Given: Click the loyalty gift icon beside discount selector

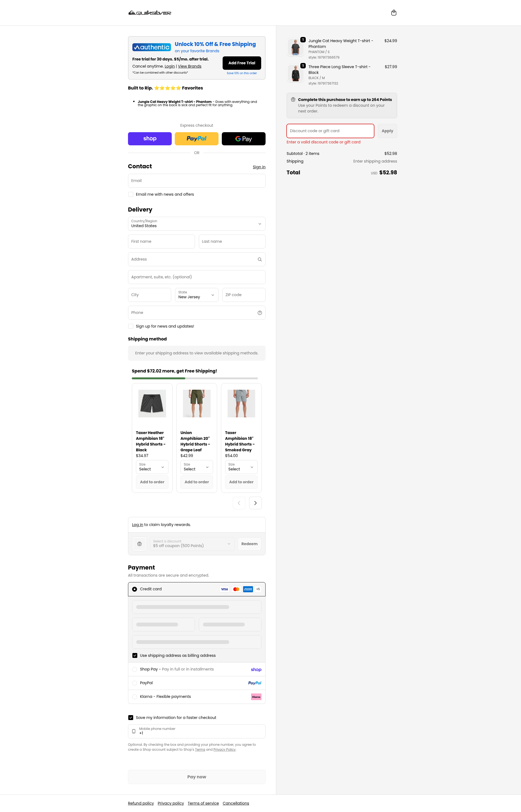Looking at the screenshot, I should (139, 544).
